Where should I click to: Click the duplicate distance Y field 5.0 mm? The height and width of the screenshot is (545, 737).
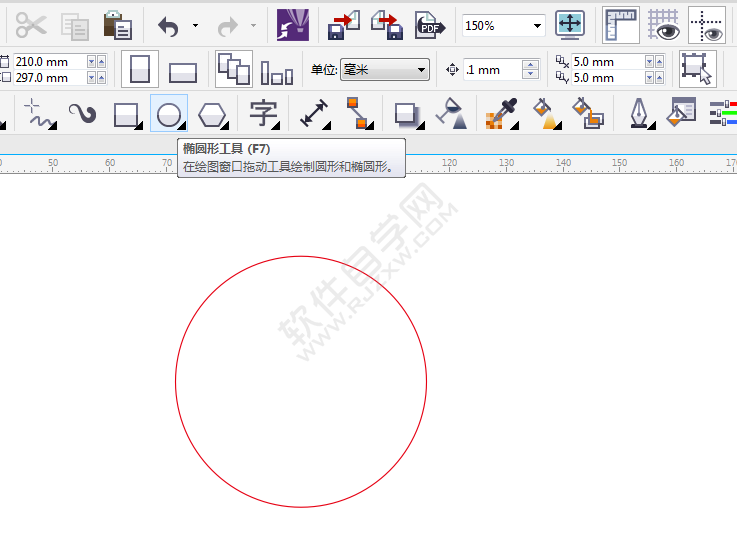(x=607, y=78)
